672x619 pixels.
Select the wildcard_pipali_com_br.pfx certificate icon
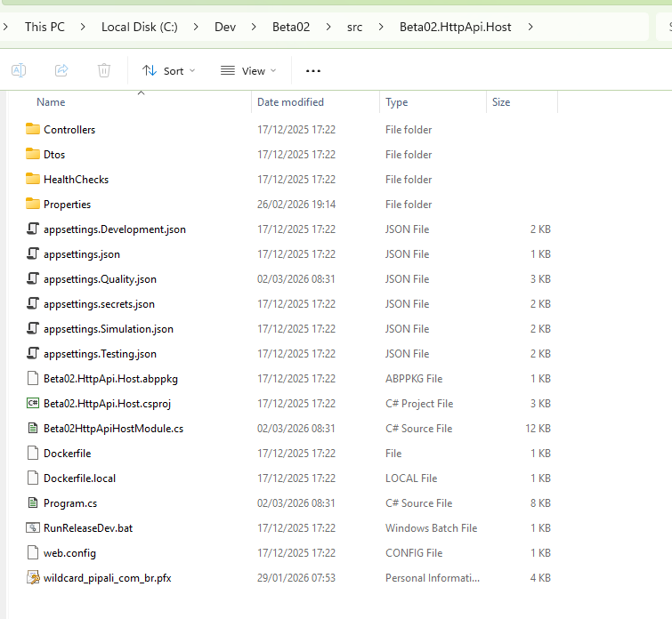point(34,577)
